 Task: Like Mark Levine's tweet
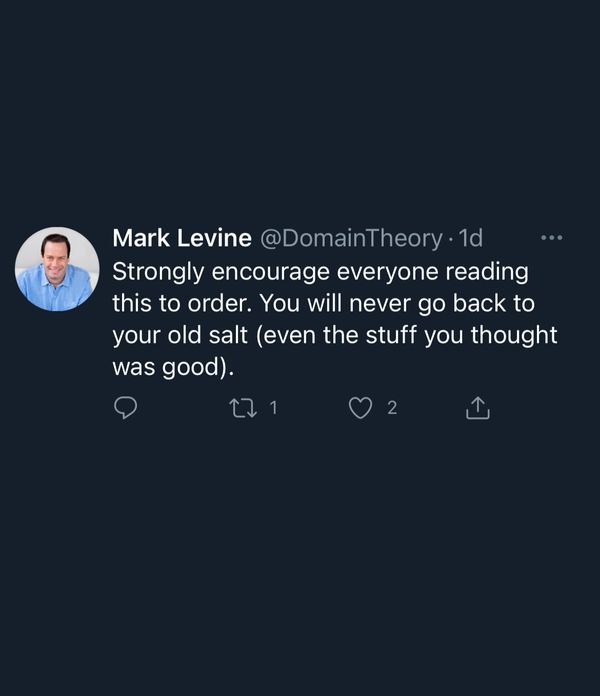[x=361, y=408]
